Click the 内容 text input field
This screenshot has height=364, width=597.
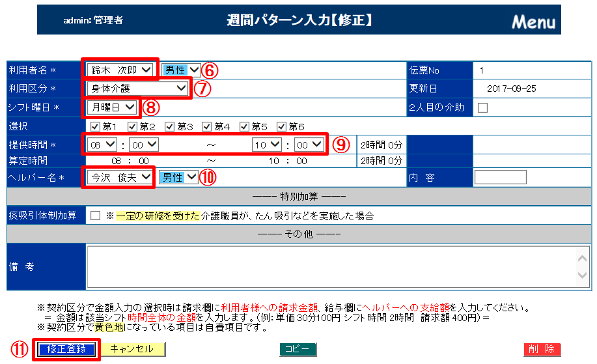click(500, 177)
